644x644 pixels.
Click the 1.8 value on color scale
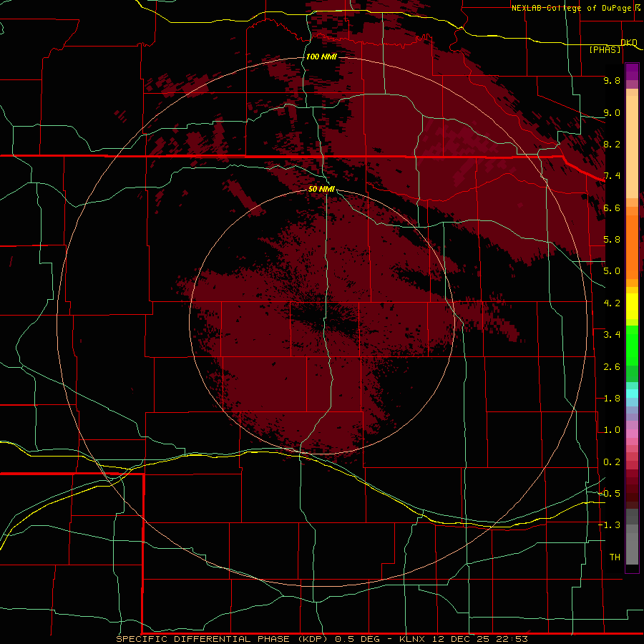point(612,399)
